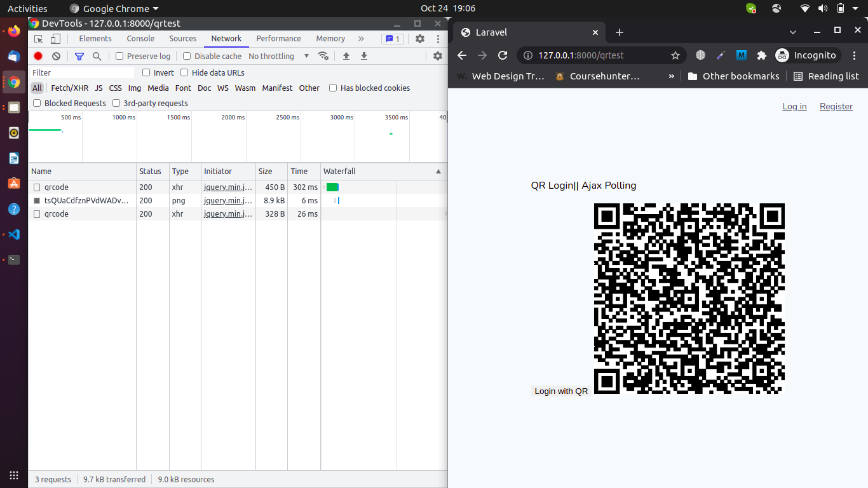This screenshot has height=488, width=868.
Task: Click the blue M extension icon
Action: 741,55
